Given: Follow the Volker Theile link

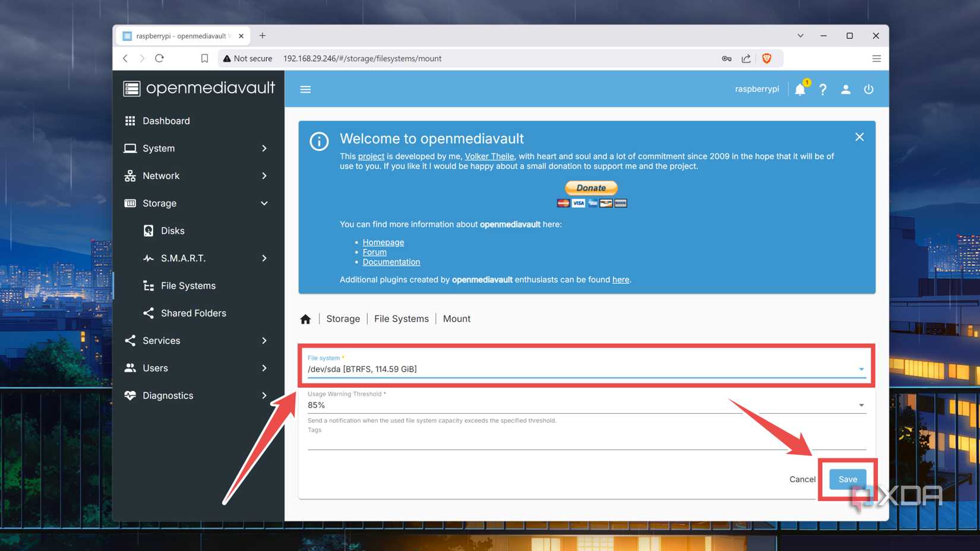Looking at the screenshot, I should click(x=489, y=156).
